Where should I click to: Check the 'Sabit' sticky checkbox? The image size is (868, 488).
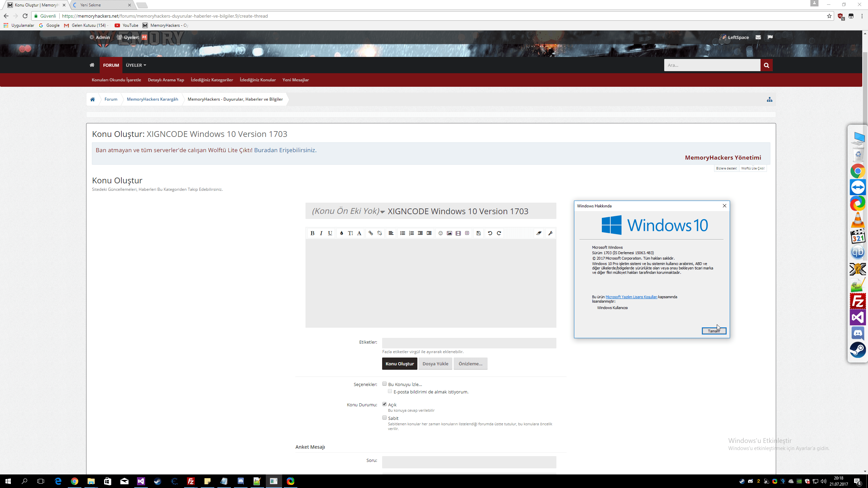384,418
